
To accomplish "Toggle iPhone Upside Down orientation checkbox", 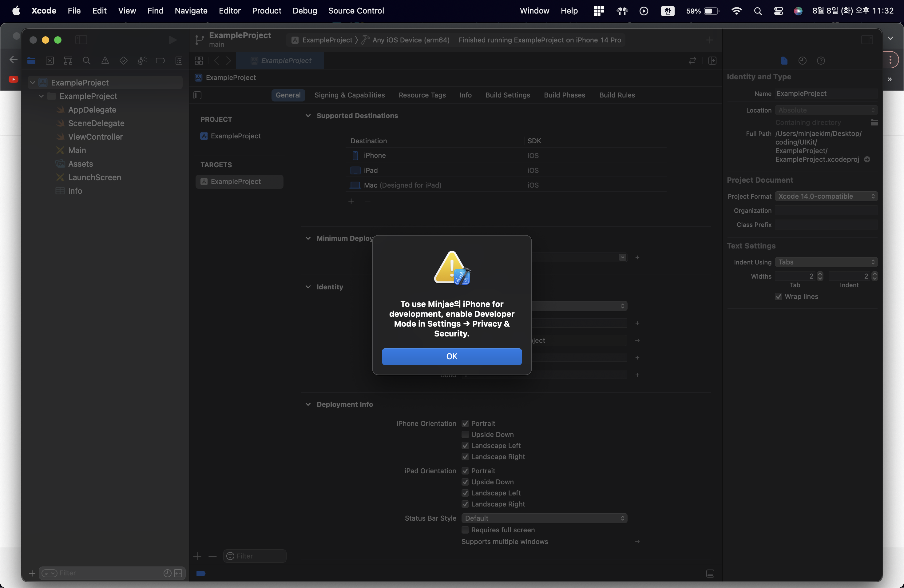I will point(465,435).
